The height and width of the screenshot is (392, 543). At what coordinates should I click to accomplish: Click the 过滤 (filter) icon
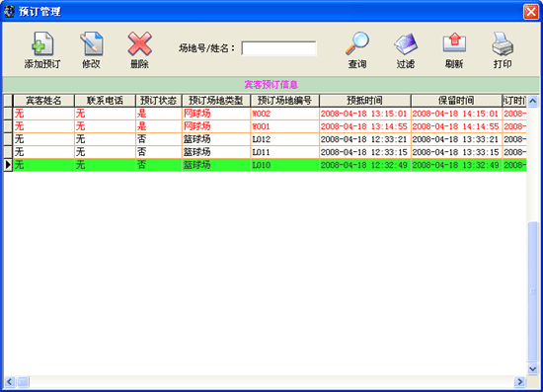pos(406,43)
